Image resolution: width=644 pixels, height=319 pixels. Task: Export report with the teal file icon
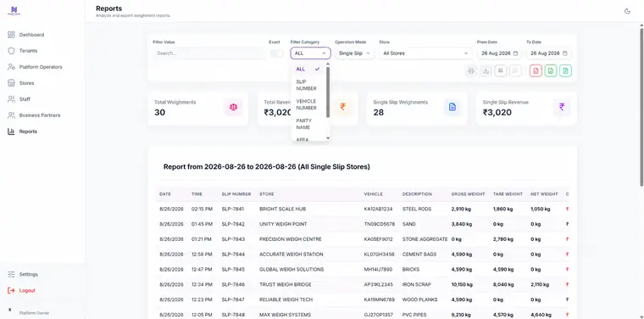(x=565, y=70)
